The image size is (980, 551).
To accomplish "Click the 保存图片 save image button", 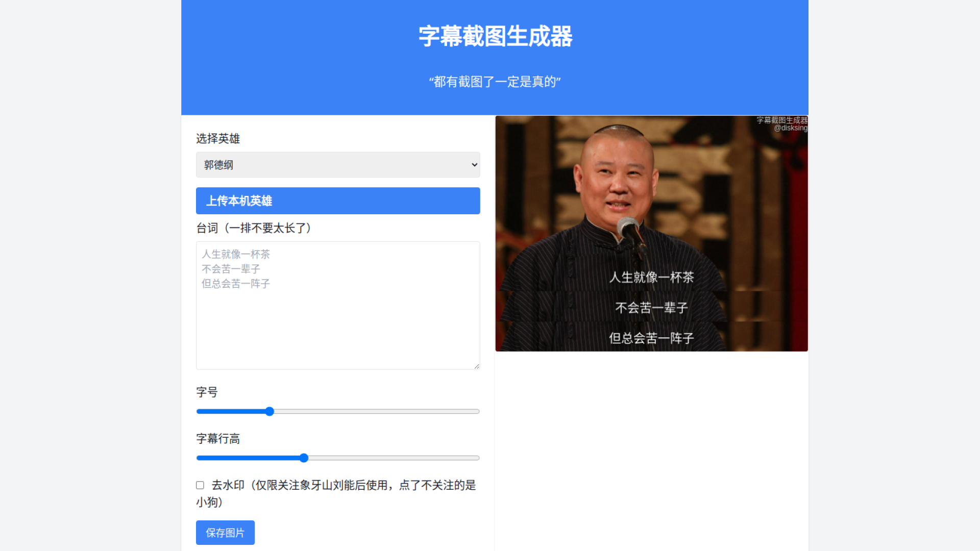I will tap(225, 533).
